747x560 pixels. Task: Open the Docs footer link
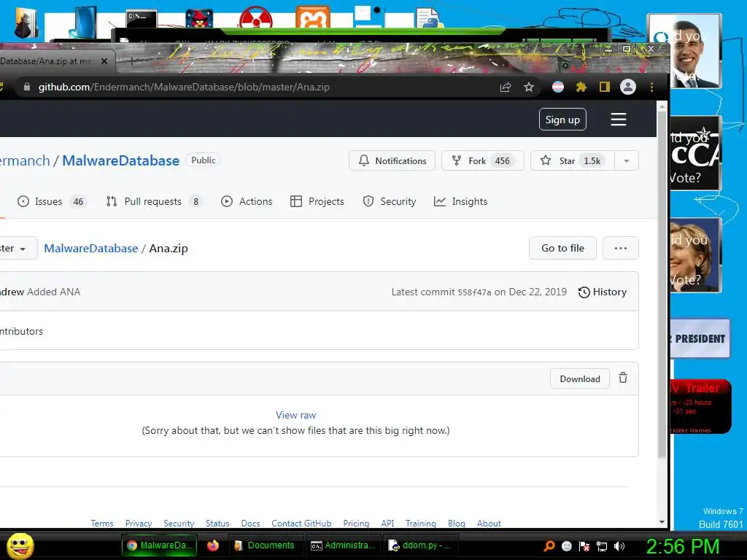tap(251, 524)
